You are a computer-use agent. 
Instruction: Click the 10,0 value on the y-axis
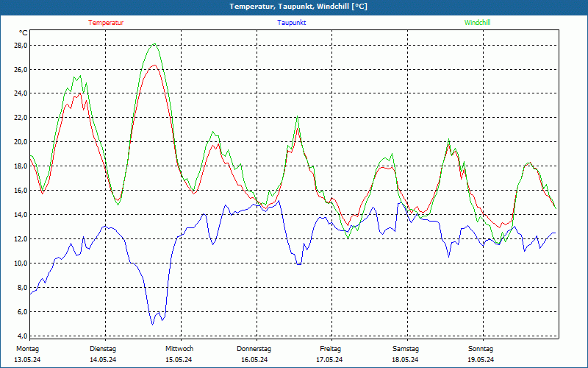click(21, 263)
